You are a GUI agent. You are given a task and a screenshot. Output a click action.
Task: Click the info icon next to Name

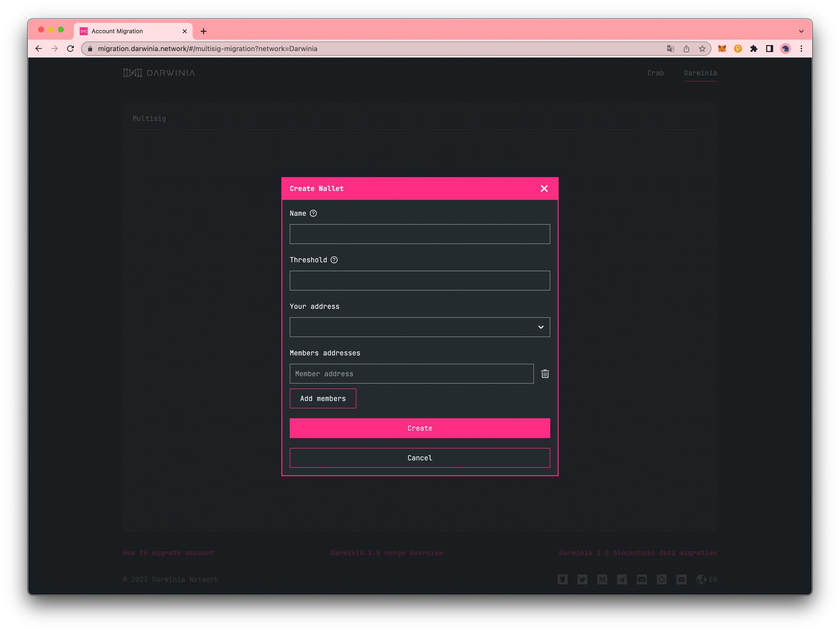click(x=313, y=213)
